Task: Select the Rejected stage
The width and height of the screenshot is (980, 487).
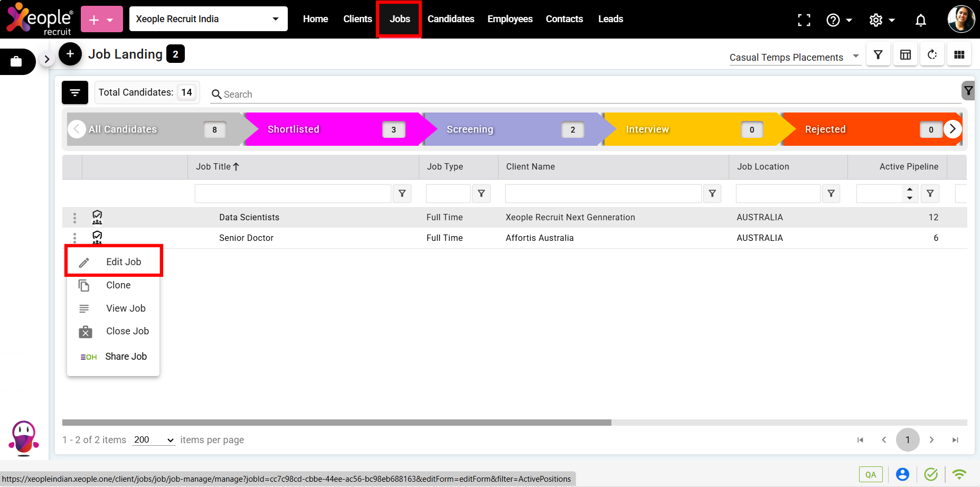Action: pos(871,129)
